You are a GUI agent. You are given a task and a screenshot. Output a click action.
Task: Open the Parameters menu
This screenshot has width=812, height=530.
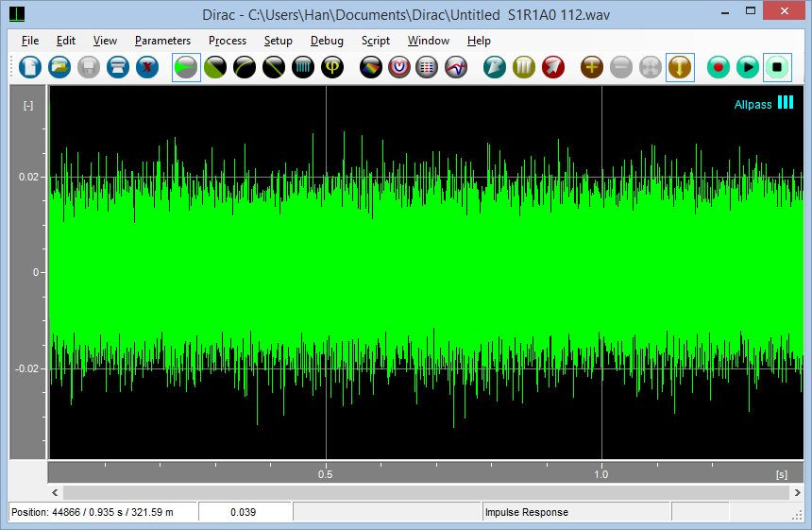[x=162, y=41]
